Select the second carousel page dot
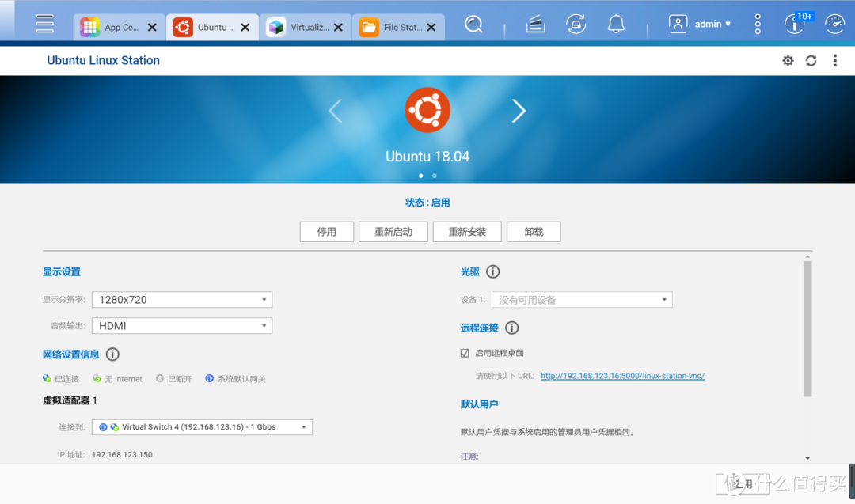 (x=435, y=176)
